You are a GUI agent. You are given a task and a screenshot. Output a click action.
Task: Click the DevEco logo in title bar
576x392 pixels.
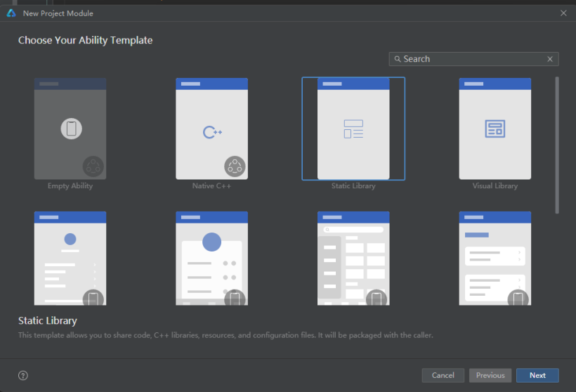(x=11, y=13)
